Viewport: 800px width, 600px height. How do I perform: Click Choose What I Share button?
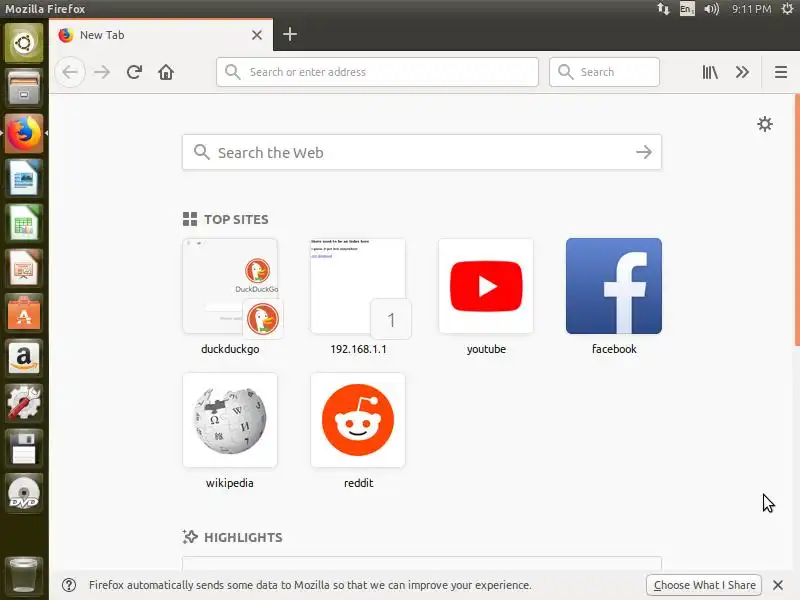click(704, 585)
